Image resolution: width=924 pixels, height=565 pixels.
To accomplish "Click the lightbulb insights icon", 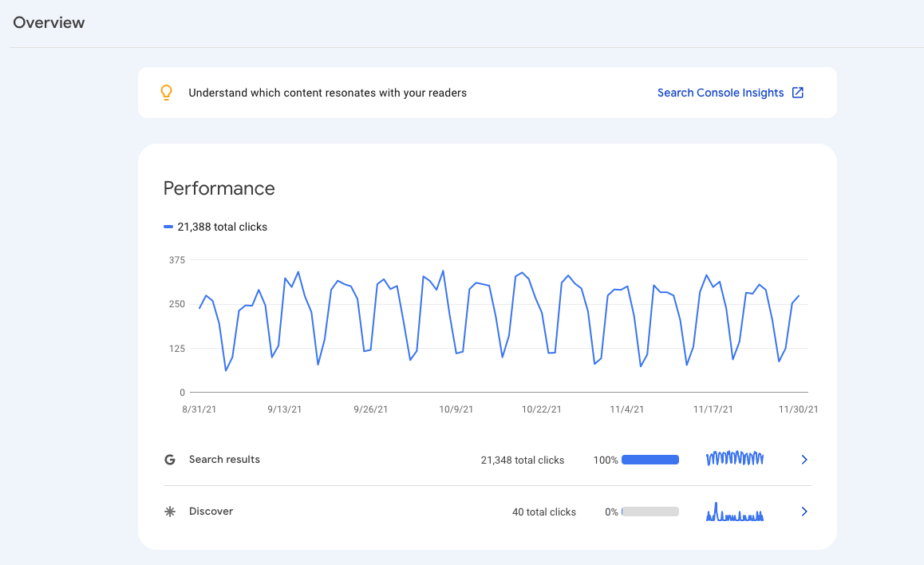I will (x=166, y=93).
